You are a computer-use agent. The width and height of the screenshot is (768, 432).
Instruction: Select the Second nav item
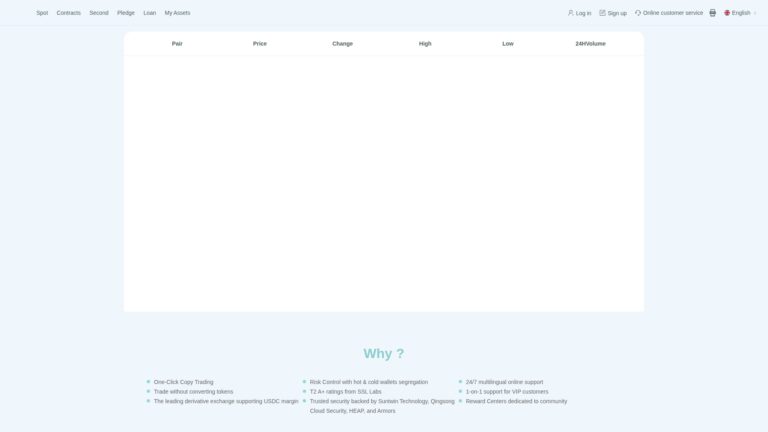click(x=99, y=13)
